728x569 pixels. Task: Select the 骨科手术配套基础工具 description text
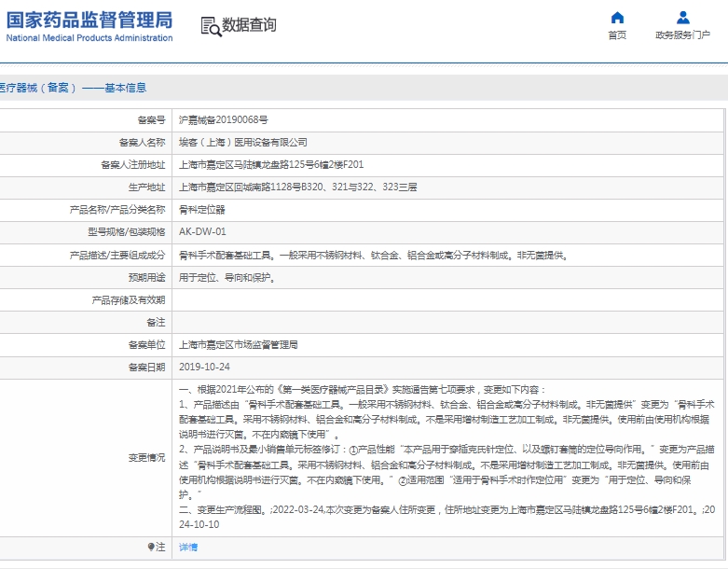tap(374, 255)
